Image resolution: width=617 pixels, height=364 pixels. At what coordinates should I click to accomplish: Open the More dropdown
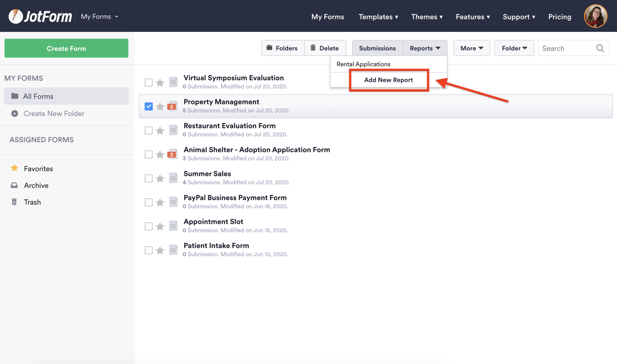pos(471,48)
